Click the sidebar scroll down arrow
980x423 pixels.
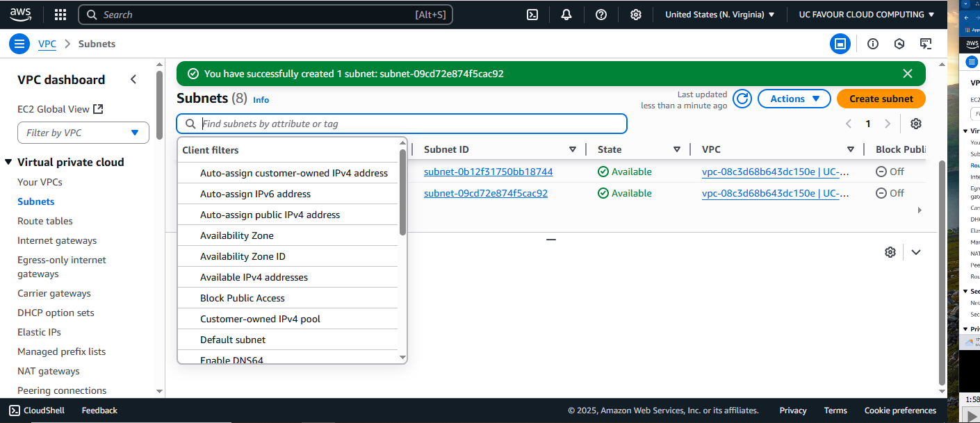[159, 392]
